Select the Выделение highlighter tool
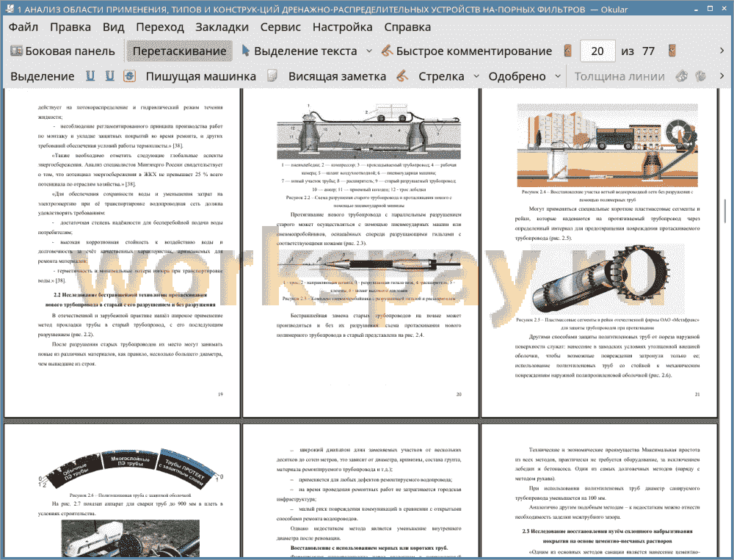 pos(42,76)
